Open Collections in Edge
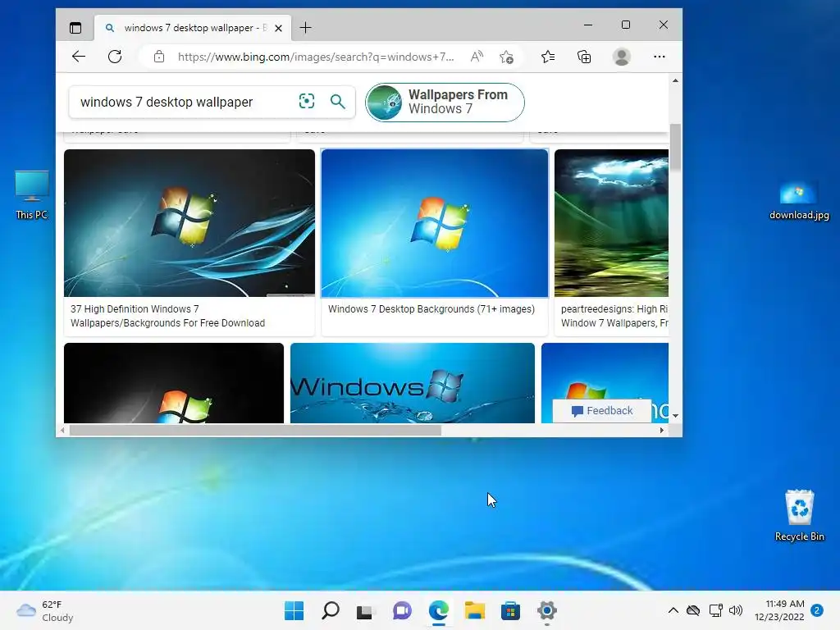Viewport: 840px width, 630px height. (x=584, y=57)
